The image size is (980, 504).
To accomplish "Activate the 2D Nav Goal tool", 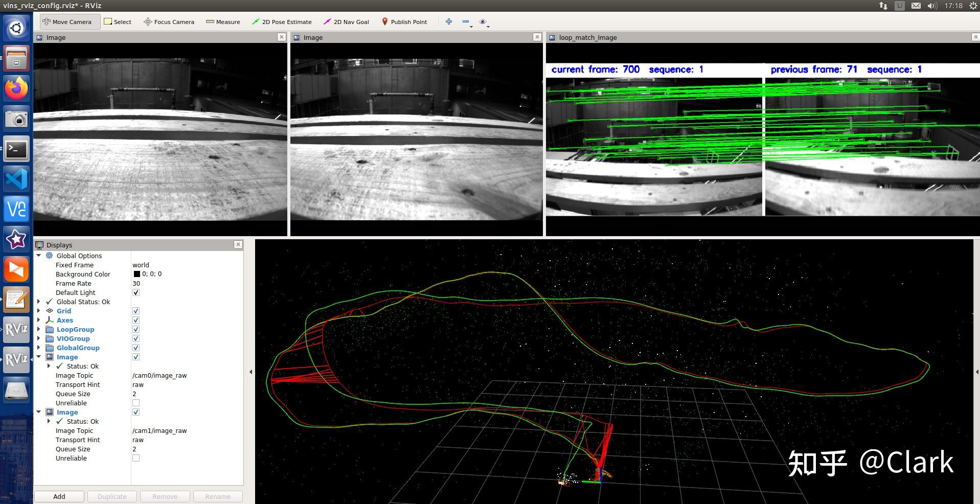I will click(346, 22).
